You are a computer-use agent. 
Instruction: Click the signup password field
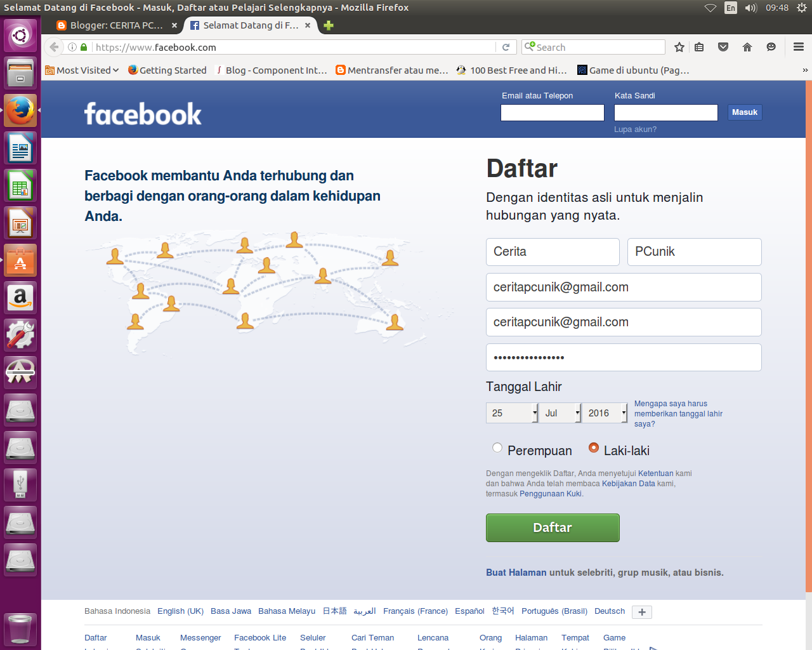point(624,357)
